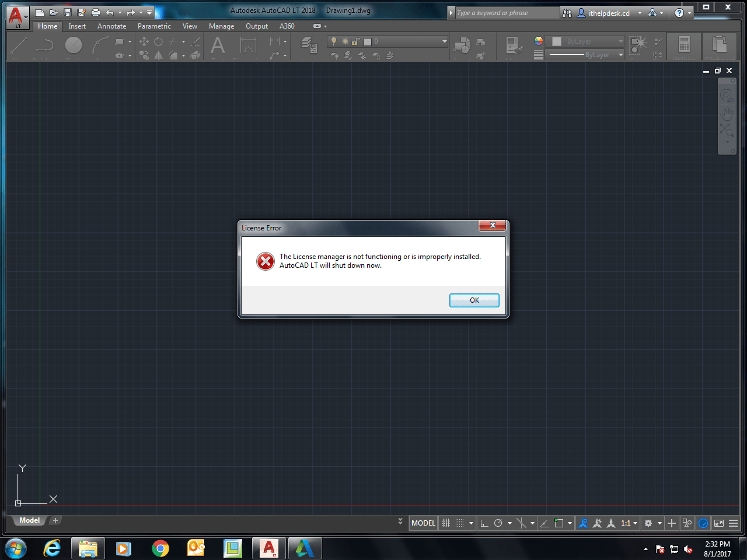Toggle hardware acceleration blue circle icon
Viewport: 747px width, 560px height.
(x=703, y=523)
